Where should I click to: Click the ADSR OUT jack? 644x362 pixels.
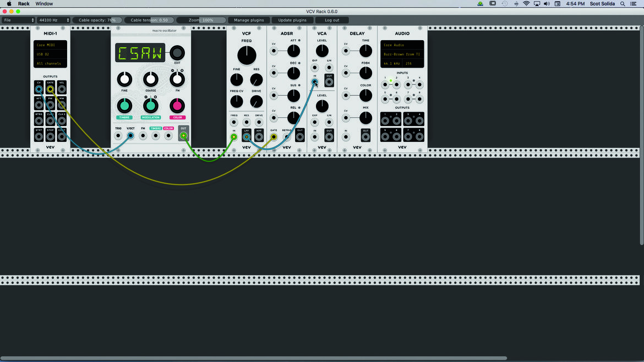[300, 136]
